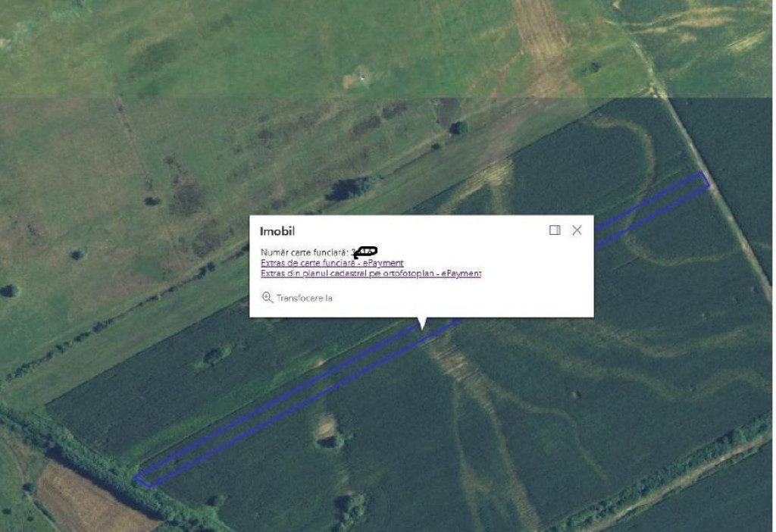This screenshot has width=776, height=532.
Task: Select the blue parcel outline's northeast end
Action: pyautogui.click(x=702, y=180)
